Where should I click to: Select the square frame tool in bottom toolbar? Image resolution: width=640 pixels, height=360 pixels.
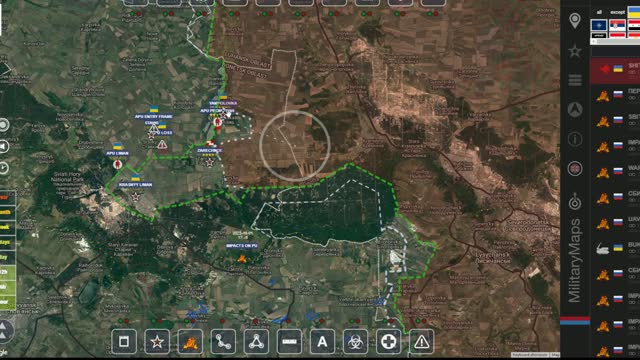tap(124, 341)
